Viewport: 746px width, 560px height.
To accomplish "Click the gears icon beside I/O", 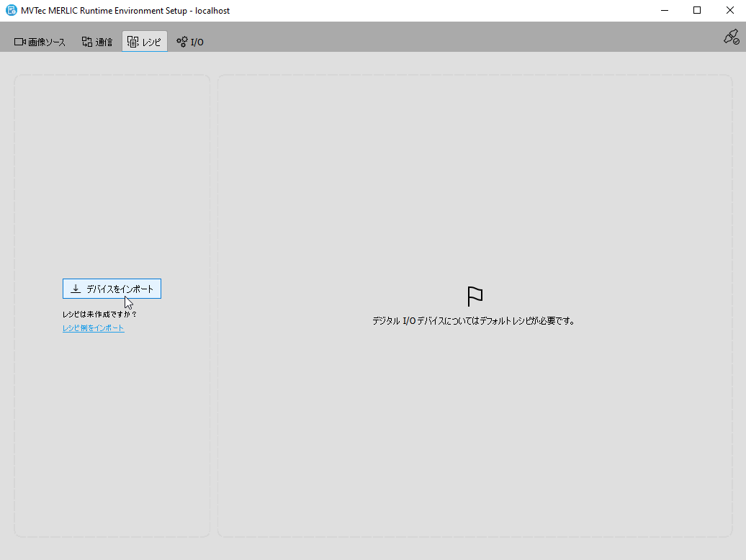I will (182, 42).
